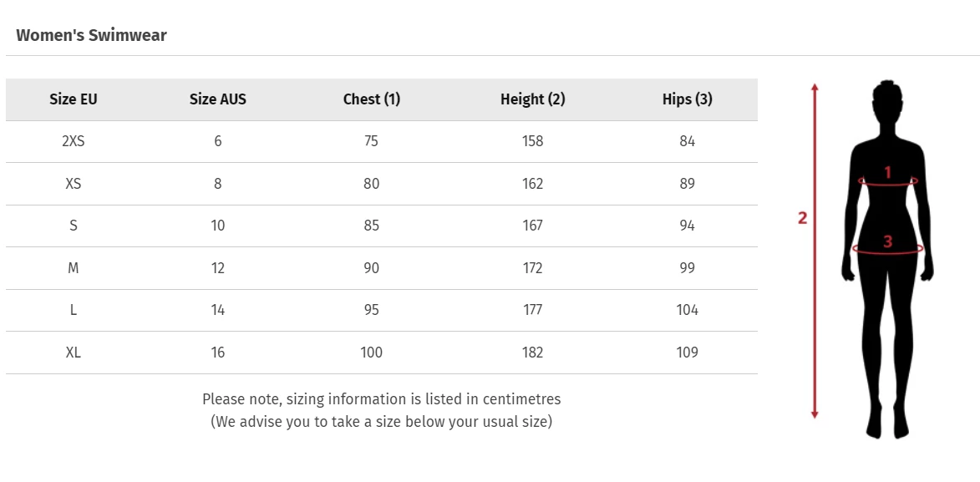Click the Size AUS column header
Screen dimensions: 980x482
tap(218, 99)
